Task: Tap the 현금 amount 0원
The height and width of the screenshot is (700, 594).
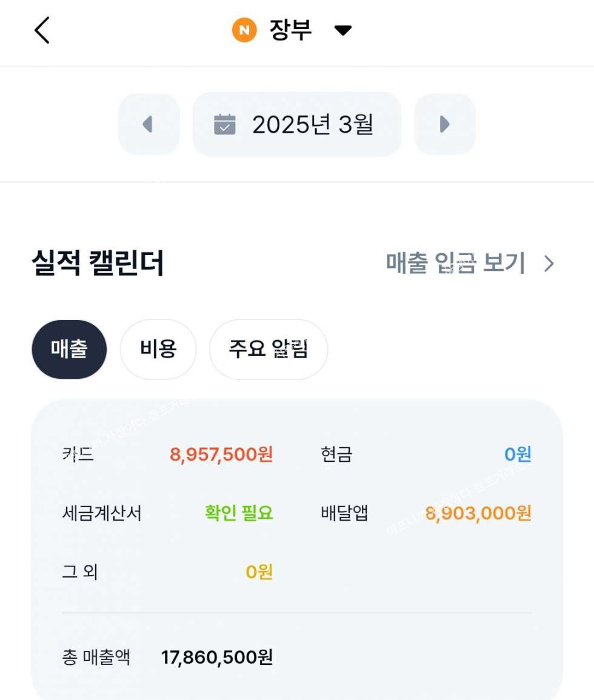Action: [518, 454]
